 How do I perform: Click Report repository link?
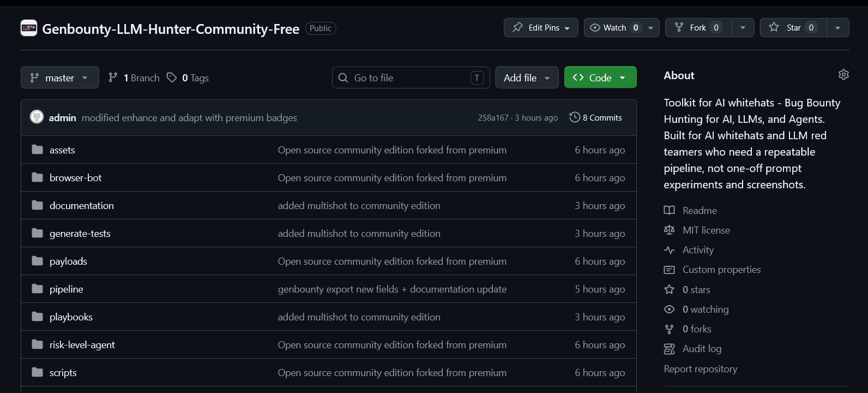(x=700, y=369)
